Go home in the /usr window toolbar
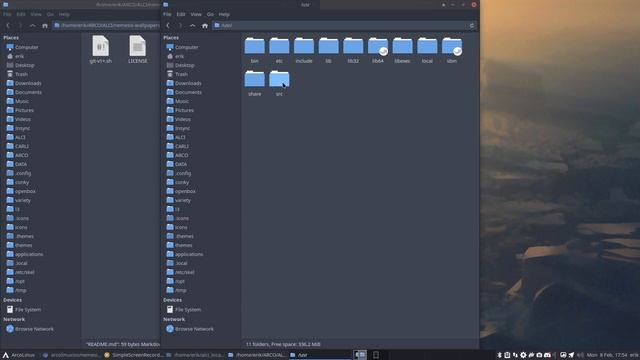The width and height of the screenshot is (640, 360). click(x=205, y=25)
